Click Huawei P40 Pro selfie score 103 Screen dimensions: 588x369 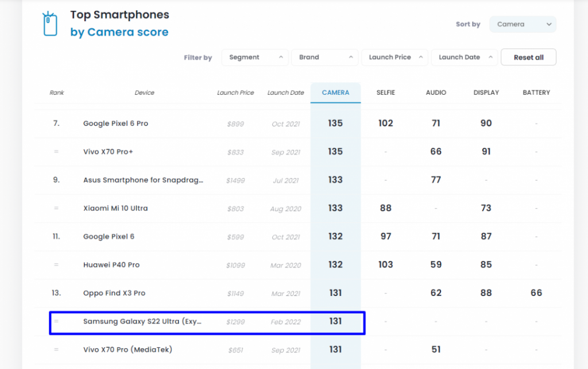pos(385,264)
